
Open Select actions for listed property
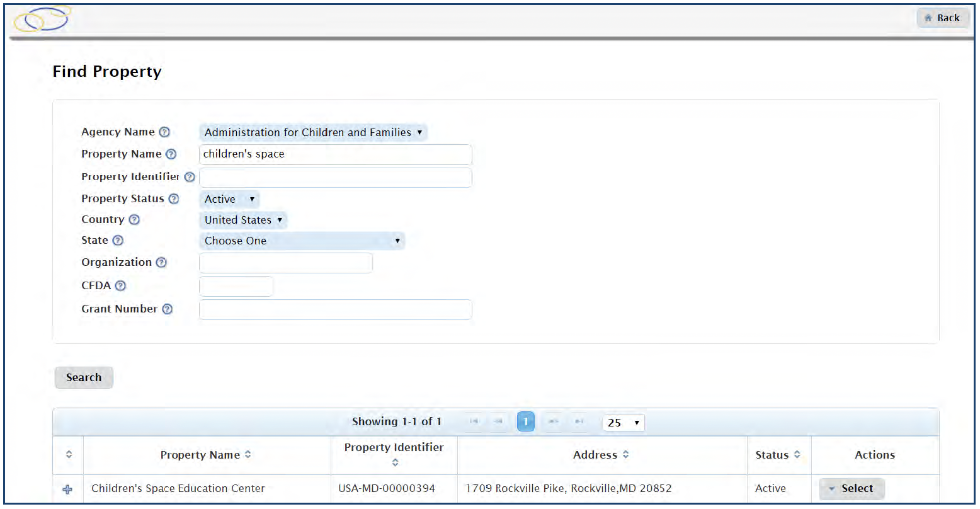[x=852, y=489]
